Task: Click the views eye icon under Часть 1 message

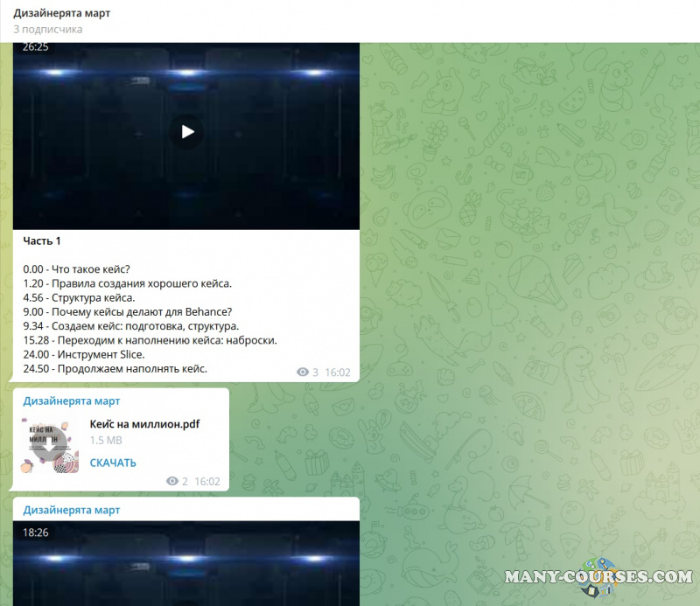Action: pyautogui.click(x=304, y=373)
